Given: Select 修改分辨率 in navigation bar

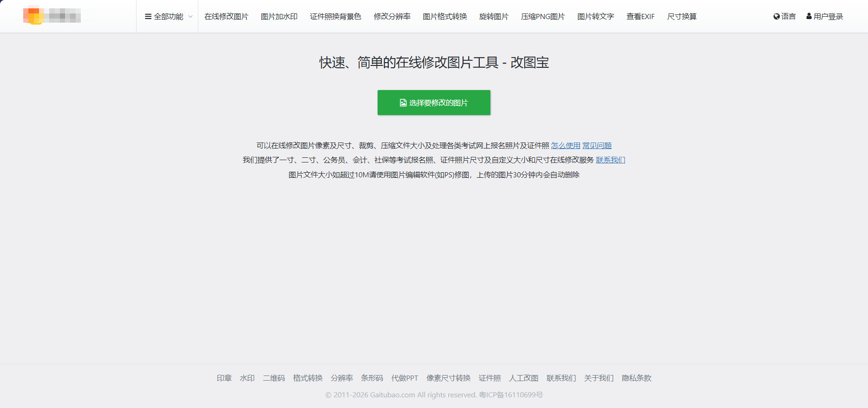Looking at the screenshot, I should pos(392,17).
